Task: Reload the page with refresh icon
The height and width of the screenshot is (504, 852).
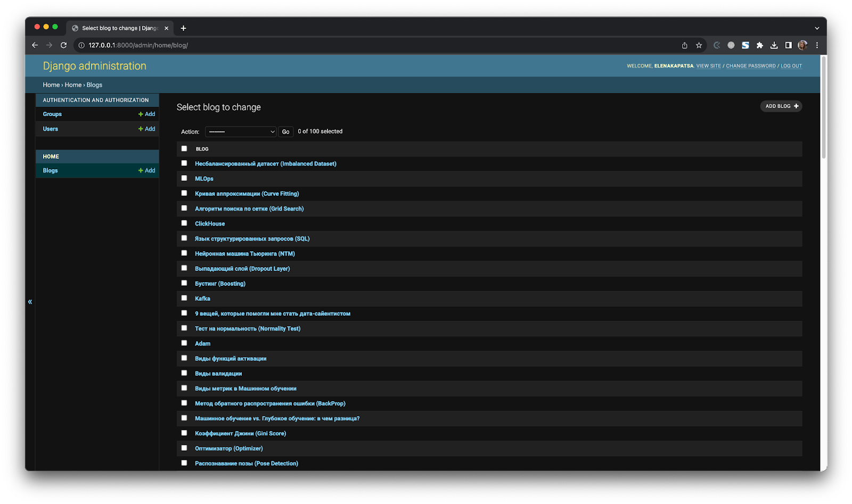Action: (63, 45)
